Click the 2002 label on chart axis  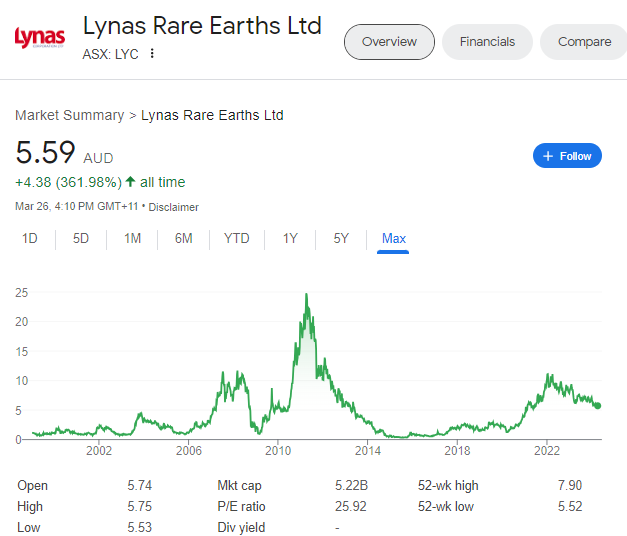click(x=99, y=451)
